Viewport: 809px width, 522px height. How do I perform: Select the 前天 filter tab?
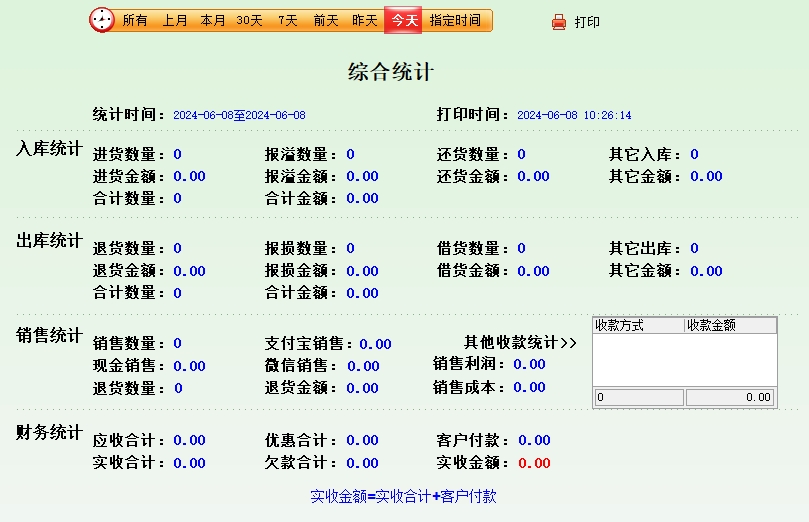[325, 21]
